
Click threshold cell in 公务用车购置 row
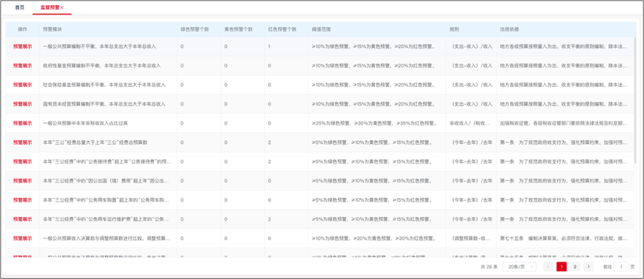(371, 200)
